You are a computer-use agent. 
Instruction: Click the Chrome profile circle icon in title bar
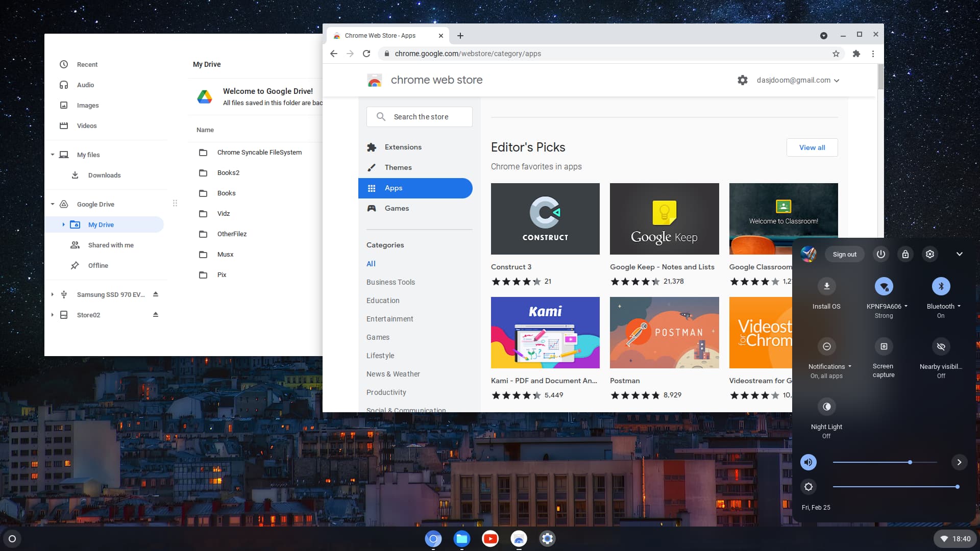click(823, 36)
